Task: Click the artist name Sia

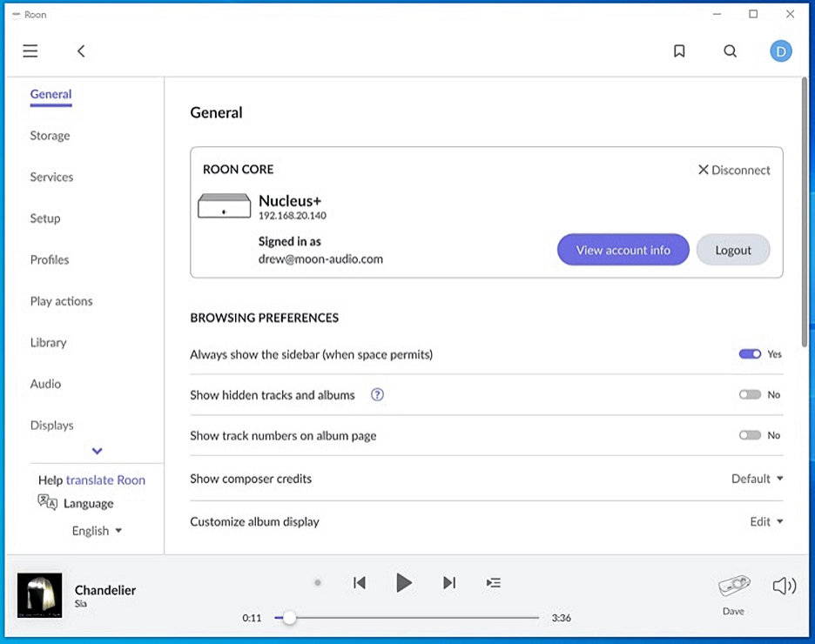Action: [x=81, y=603]
